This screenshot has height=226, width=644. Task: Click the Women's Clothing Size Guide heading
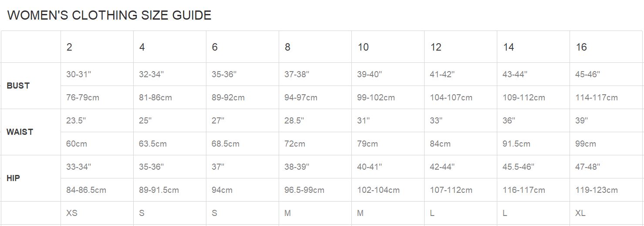click(x=109, y=15)
